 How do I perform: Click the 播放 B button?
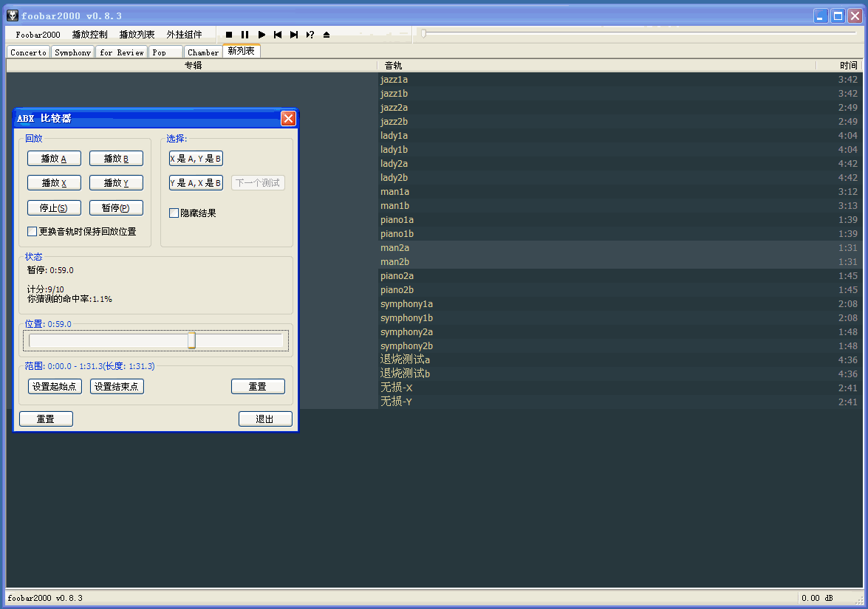tap(116, 159)
